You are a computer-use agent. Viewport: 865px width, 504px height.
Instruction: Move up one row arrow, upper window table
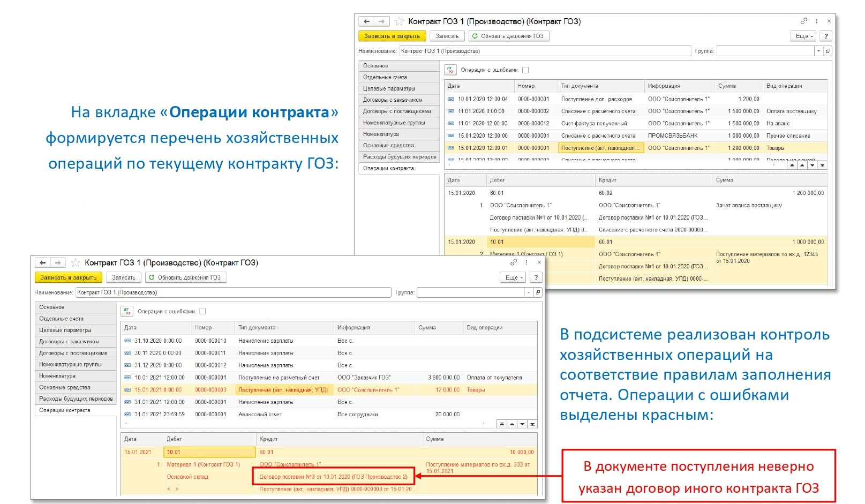pyautogui.click(x=802, y=165)
